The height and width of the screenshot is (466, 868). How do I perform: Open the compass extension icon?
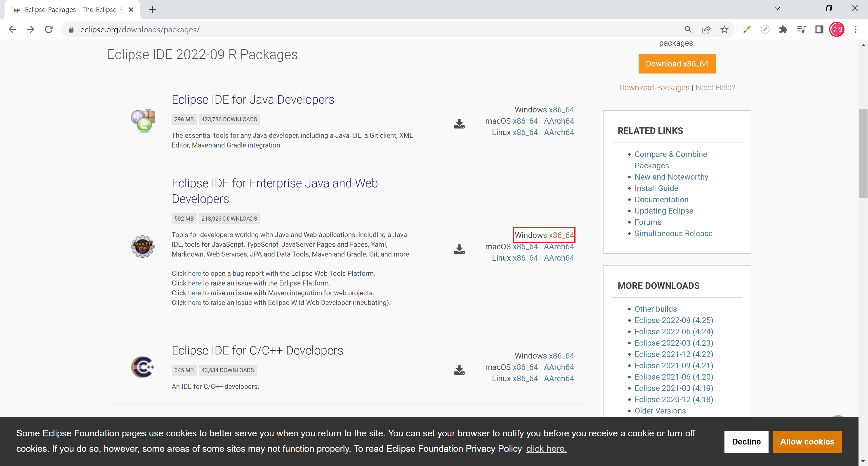(x=765, y=30)
